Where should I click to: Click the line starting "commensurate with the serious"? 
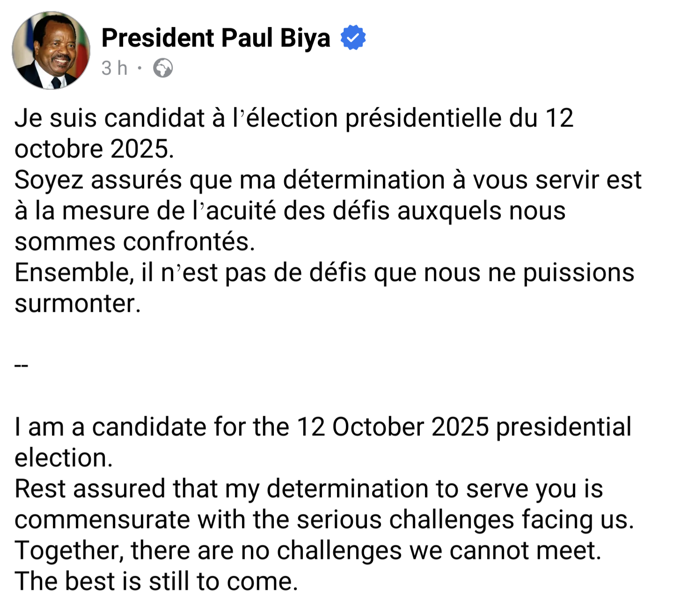pos(324,520)
